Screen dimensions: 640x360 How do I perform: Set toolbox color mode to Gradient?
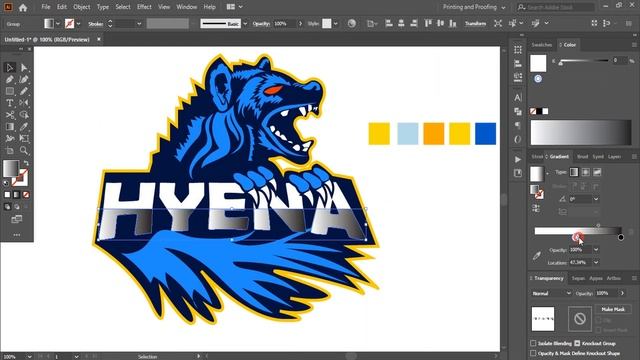point(17,195)
